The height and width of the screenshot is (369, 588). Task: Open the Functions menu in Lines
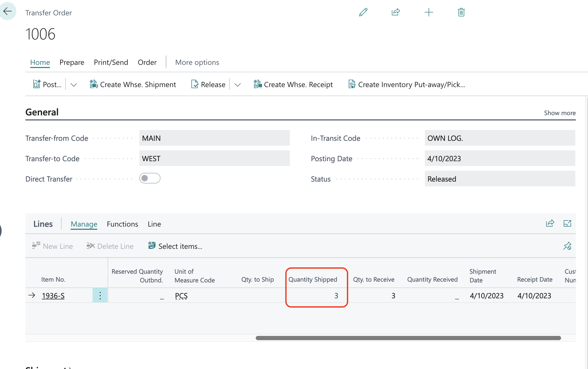[x=122, y=224]
